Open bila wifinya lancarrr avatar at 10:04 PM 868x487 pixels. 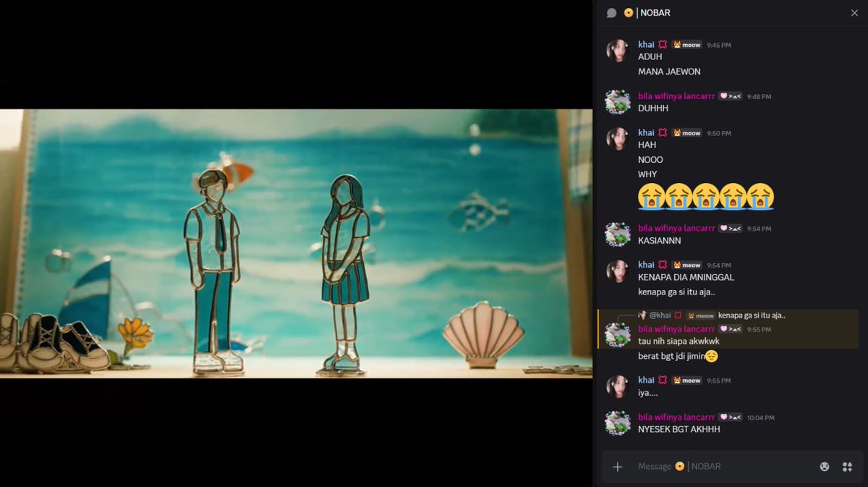coord(618,423)
